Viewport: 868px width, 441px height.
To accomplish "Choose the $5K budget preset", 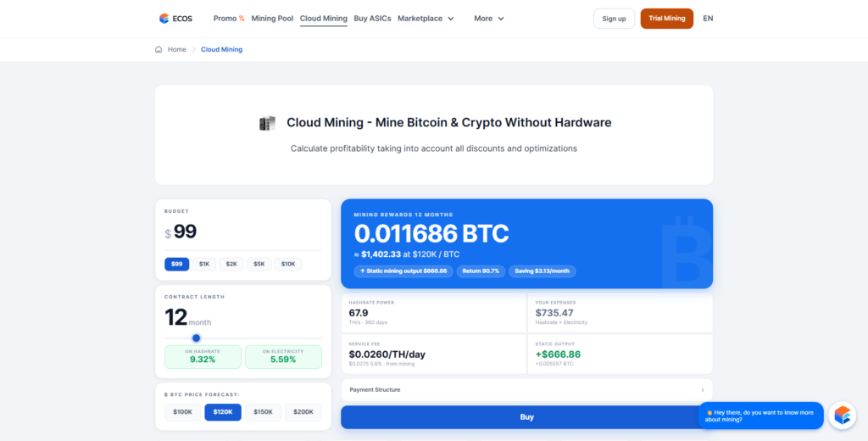I will [x=259, y=265].
